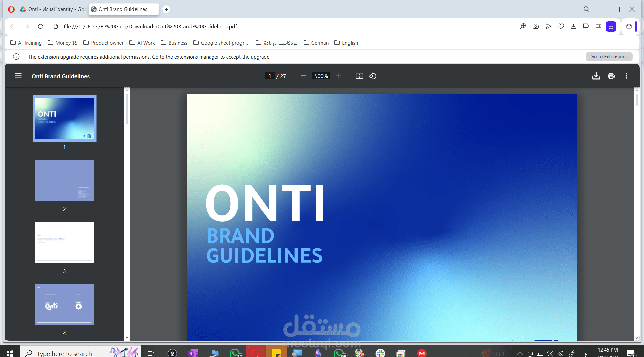Click the zoom in plus button
The width and height of the screenshot is (644, 357).
pos(339,76)
